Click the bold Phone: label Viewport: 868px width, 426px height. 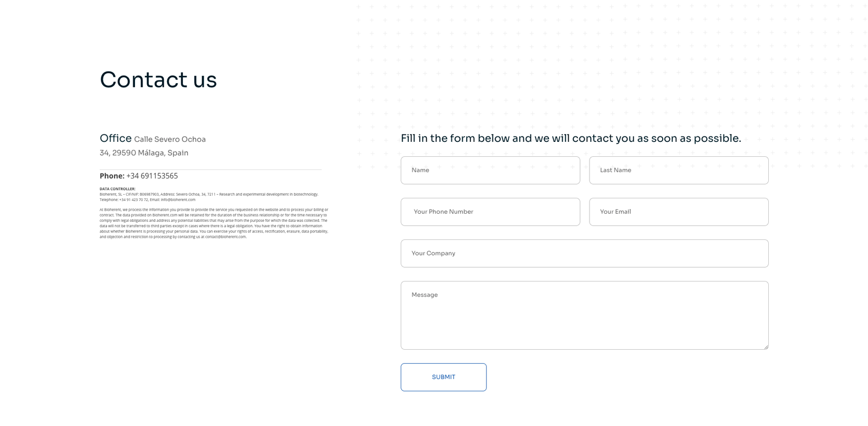click(x=112, y=176)
